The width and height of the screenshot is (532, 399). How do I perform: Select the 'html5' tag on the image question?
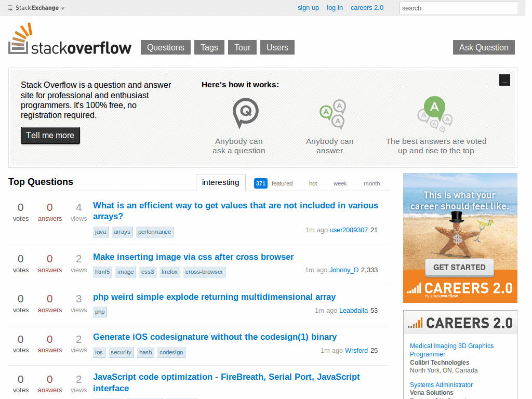click(x=102, y=272)
